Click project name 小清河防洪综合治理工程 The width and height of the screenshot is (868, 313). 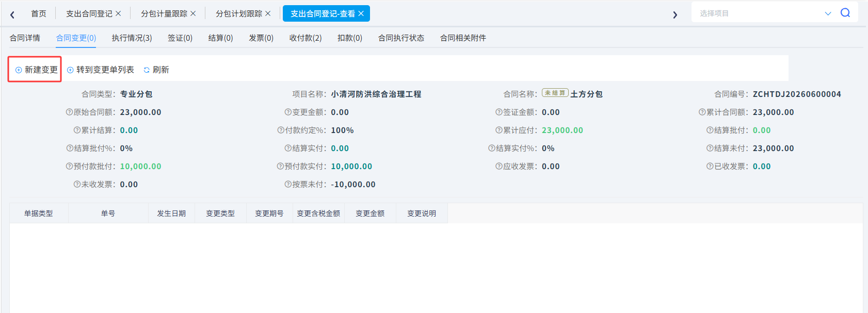[x=376, y=94]
